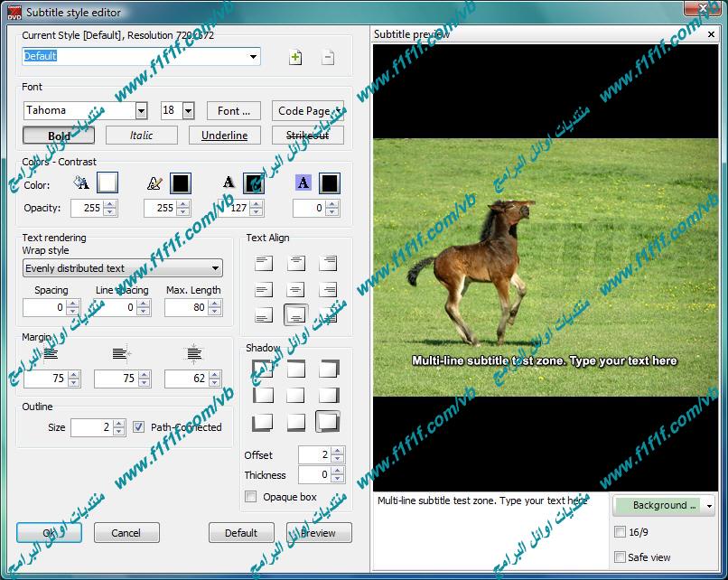
Task: Enable the 16/9 checkbox
Action: [620, 532]
